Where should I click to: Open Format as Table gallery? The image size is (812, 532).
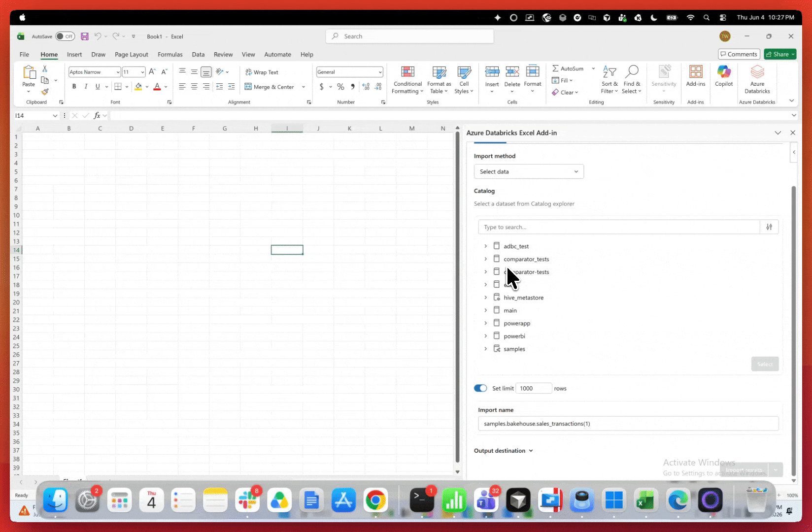(439, 79)
